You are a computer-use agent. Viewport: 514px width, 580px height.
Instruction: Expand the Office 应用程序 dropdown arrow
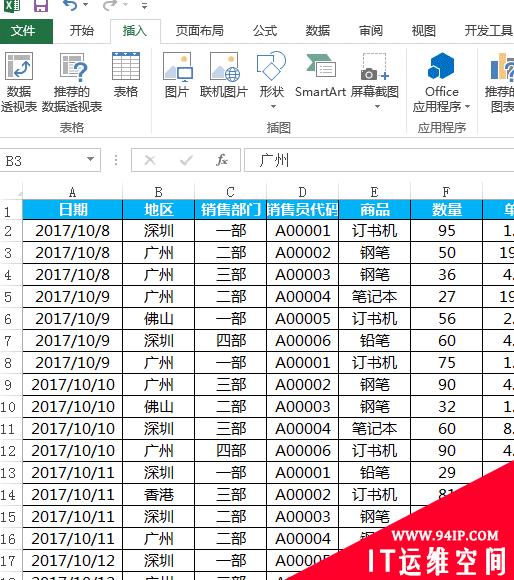[x=467, y=107]
